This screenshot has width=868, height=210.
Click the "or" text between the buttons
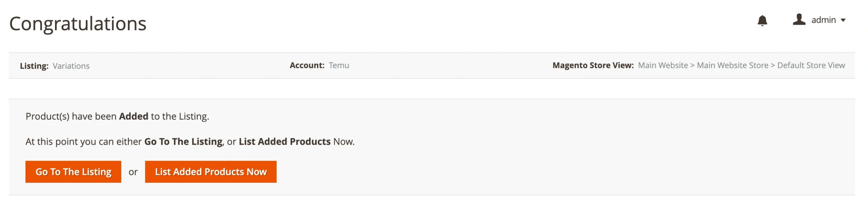tap(133, 172)
